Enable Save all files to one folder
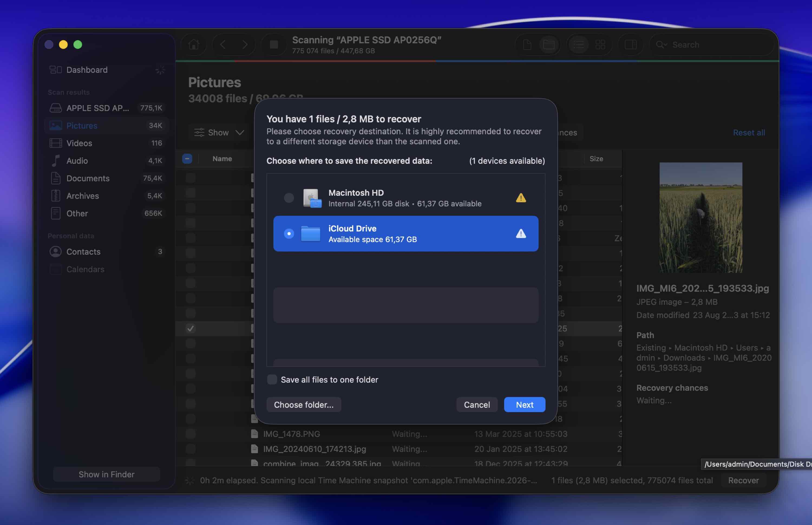The width and height of the screenshot is (812, 525). [272, 379]
